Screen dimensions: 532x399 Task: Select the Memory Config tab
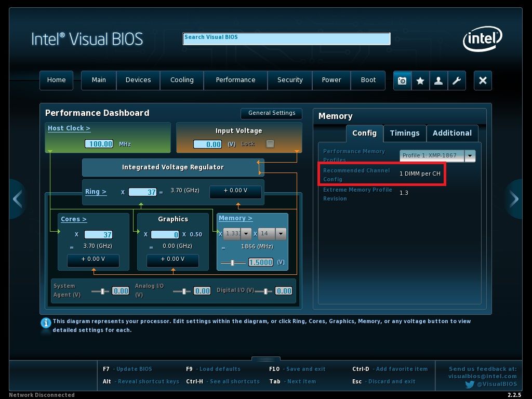tap(364, 134)
